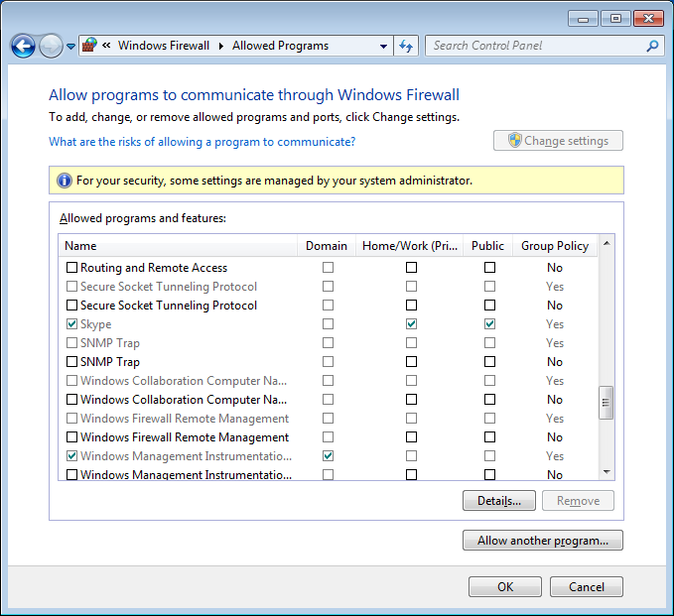Screen dimensions: 674x616
Task: Click inside the Search Control Panel field
Action: pos(536,46)
